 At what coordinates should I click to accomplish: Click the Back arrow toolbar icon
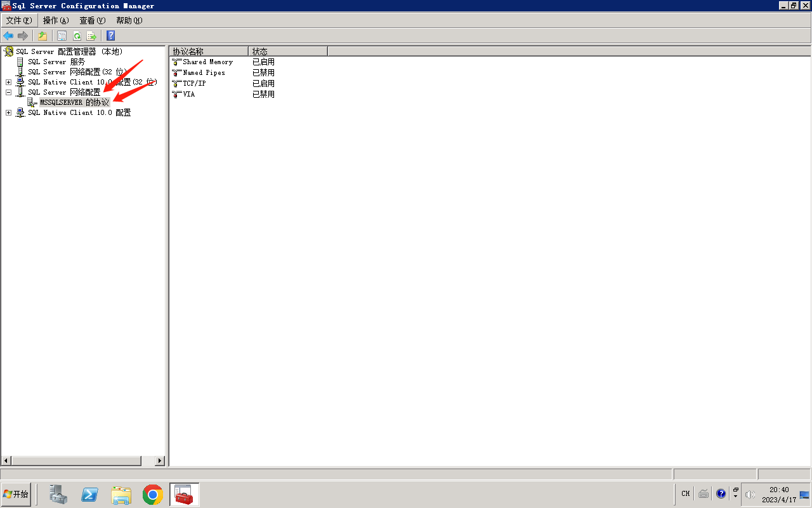click(8, 36)
